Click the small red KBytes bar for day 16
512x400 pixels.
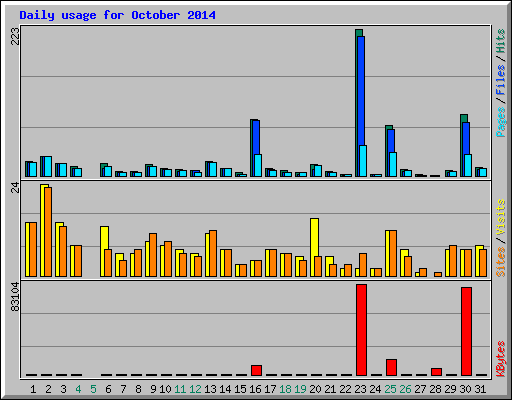(x=256, y=370)
